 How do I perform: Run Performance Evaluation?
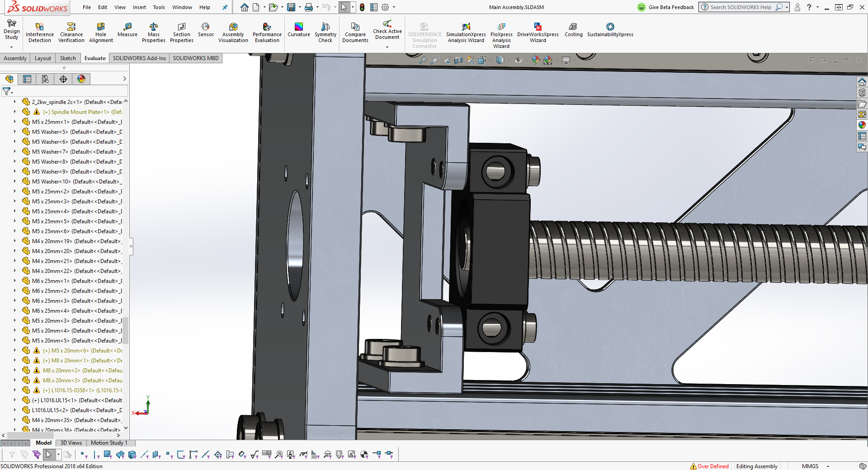pyautogui.click(x=267, y=33)
